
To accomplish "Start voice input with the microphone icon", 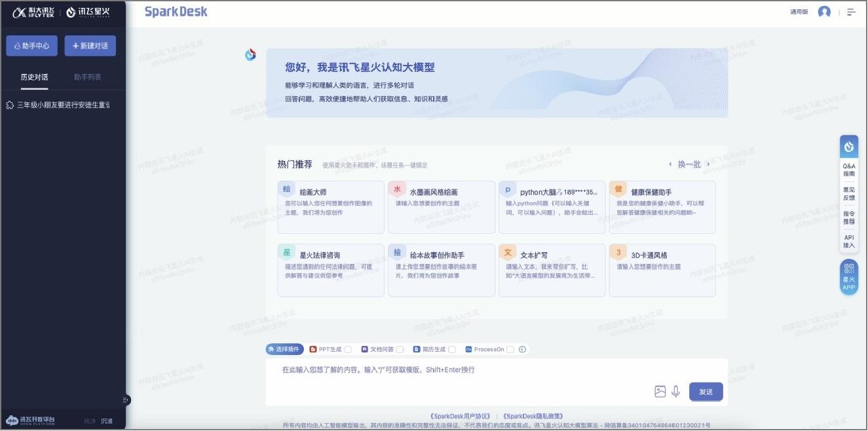I will [675, 392].
